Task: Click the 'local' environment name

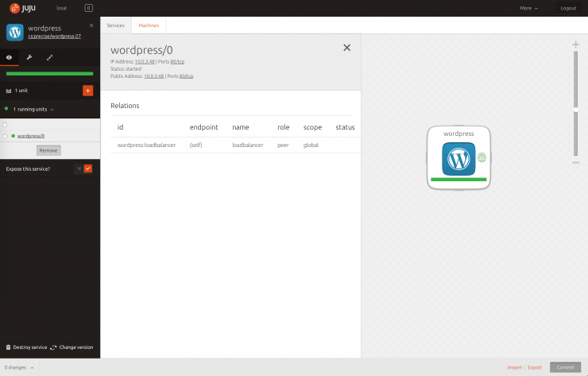Action: [61, 8]
